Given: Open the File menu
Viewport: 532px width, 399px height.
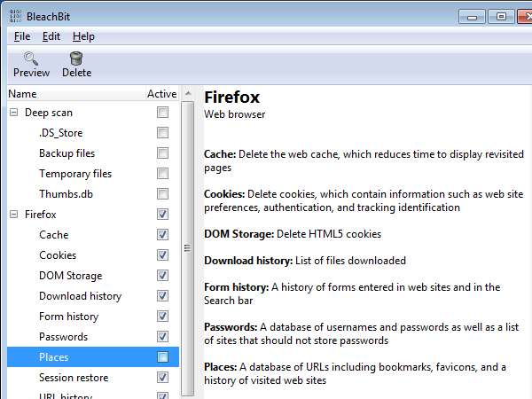Looking at the screenshot, I should [x=22, y=36].
